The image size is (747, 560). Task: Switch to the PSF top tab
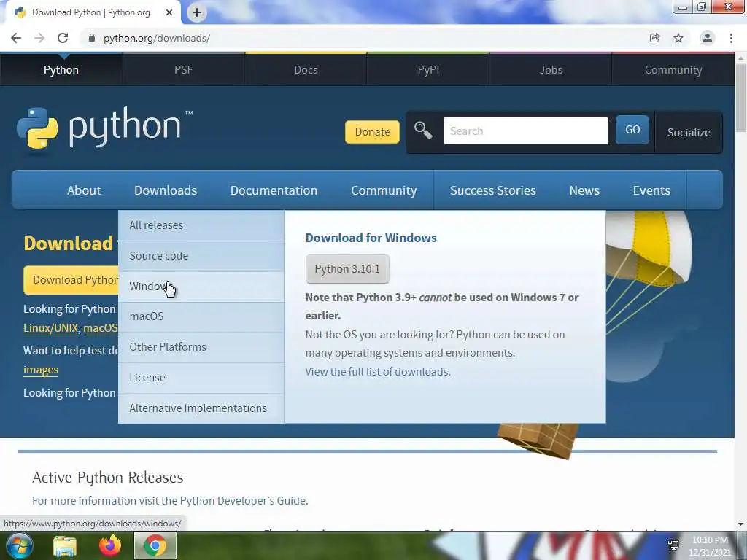click(183, 69)
